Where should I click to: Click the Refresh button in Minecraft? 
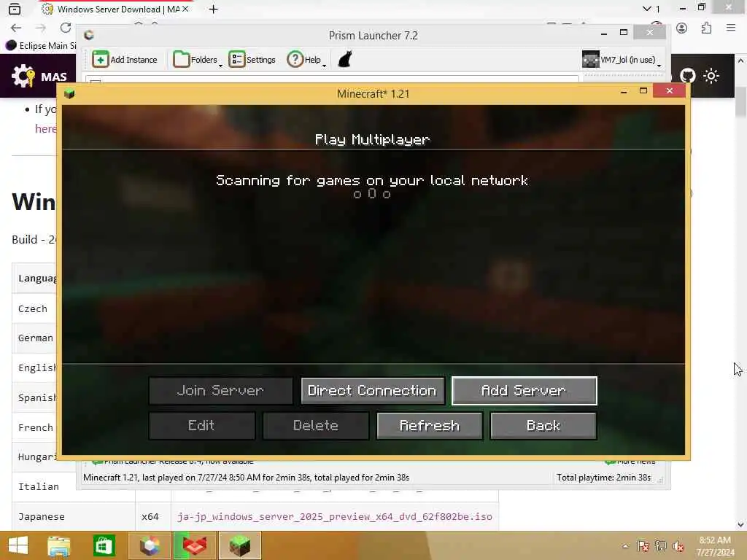(429, 425)
